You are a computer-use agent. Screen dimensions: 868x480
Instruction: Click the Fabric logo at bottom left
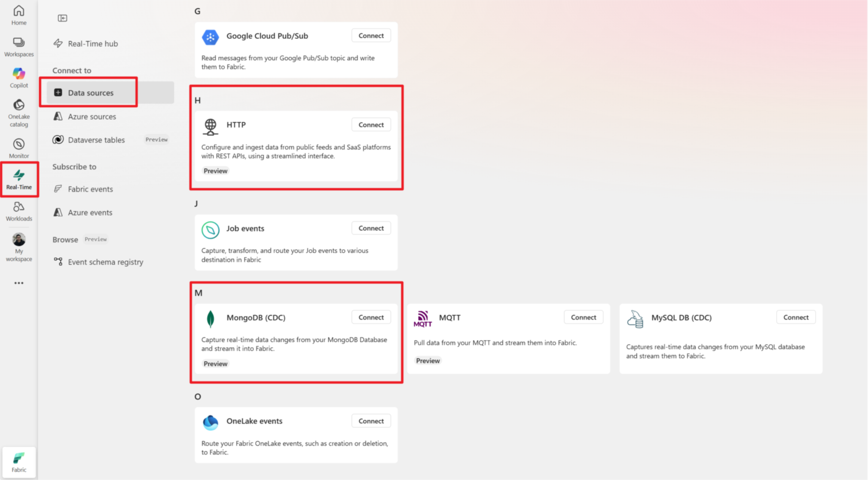coord(18,461)
